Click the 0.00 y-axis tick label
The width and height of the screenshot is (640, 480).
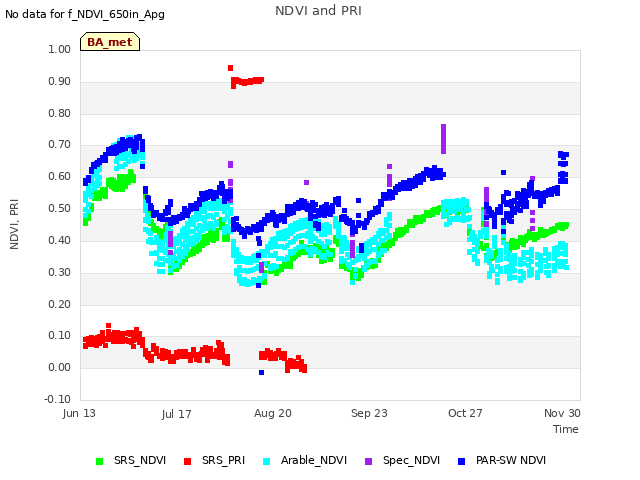point(60,367)
